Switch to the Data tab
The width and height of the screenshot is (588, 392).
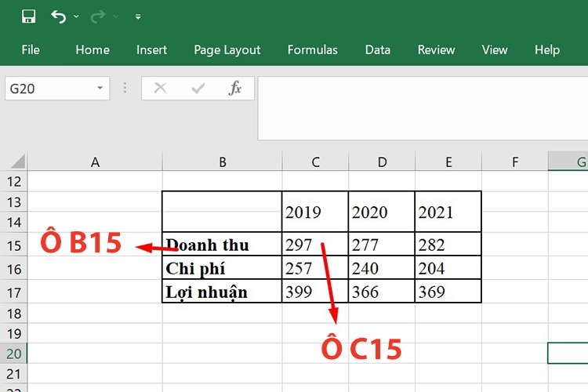tap(378, 50)
